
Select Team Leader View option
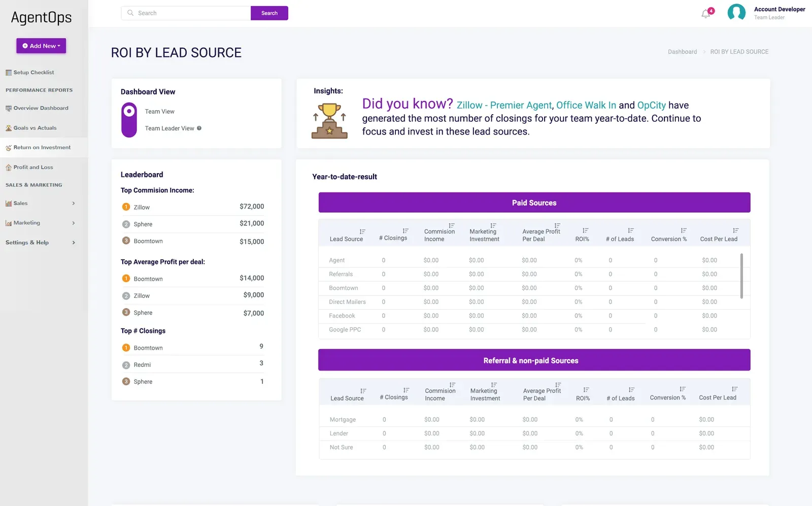click(170, 128)
